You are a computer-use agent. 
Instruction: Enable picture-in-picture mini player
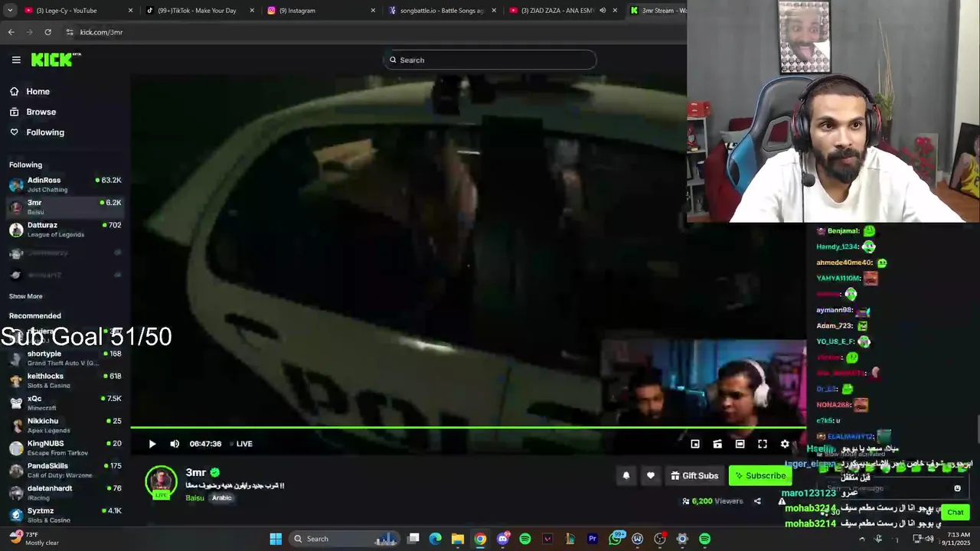coord(695,444)
